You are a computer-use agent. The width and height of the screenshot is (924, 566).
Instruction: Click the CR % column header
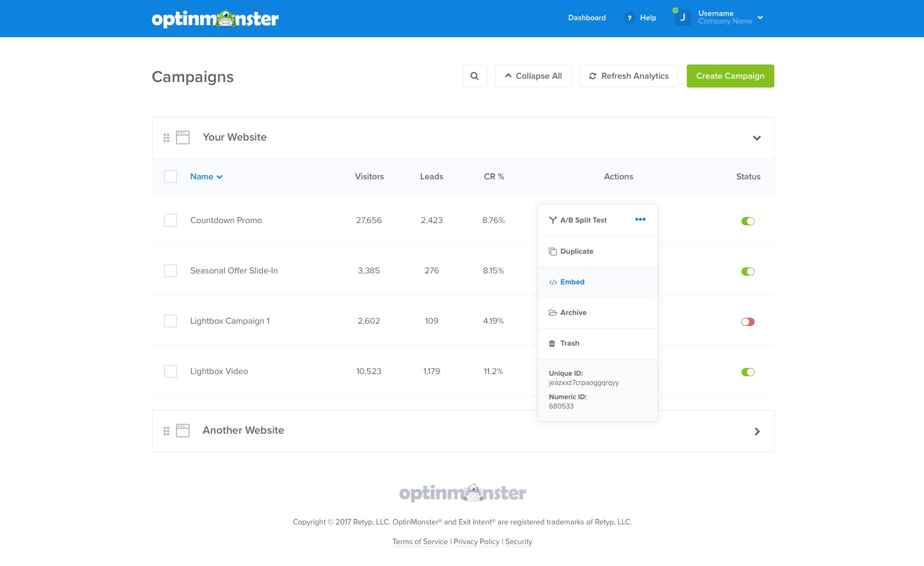494,177
